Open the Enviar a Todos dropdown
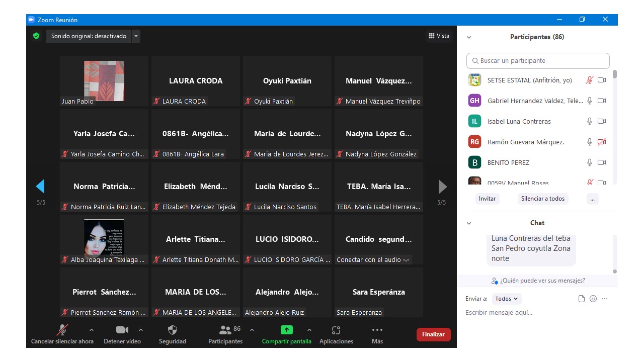Viewport: 644px width, 362px height. point(507,299)
